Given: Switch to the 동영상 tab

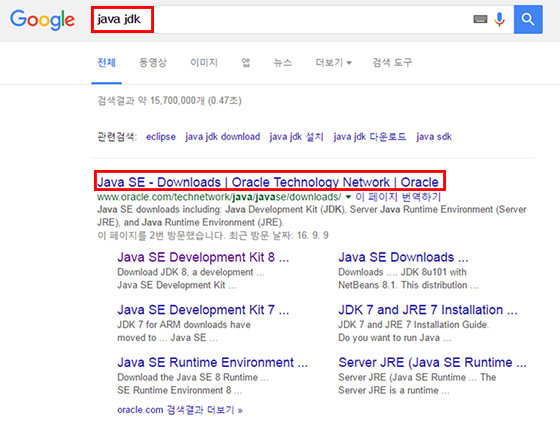Looking at the screenshot, I should [x=152, y=63].
